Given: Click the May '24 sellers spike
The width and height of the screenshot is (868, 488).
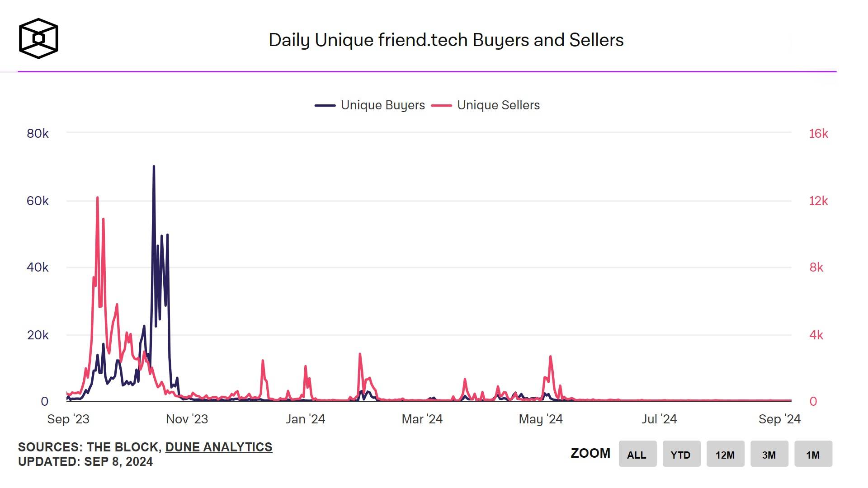Looking at the screenshot, I should click(550, 357).
